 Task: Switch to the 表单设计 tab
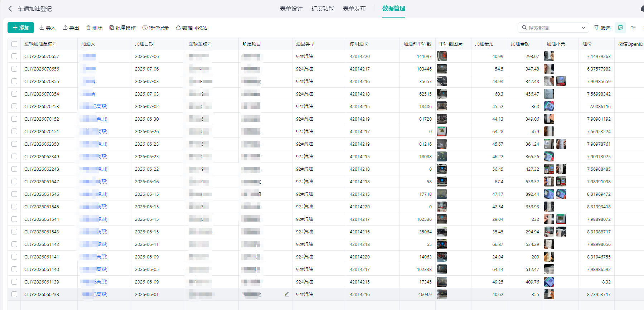pyautogui.click(x=291, y=9)
